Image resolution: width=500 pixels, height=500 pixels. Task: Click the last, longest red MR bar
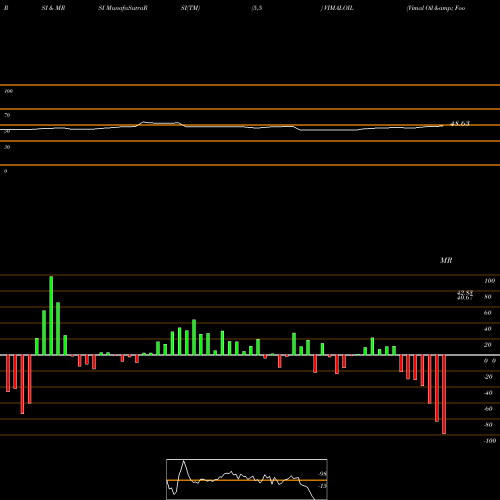[x=444, y=394]
